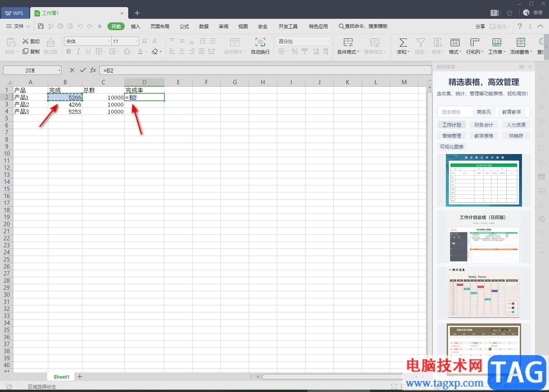
Task: Click the fill color bucket icon
Action: (127, 51)
